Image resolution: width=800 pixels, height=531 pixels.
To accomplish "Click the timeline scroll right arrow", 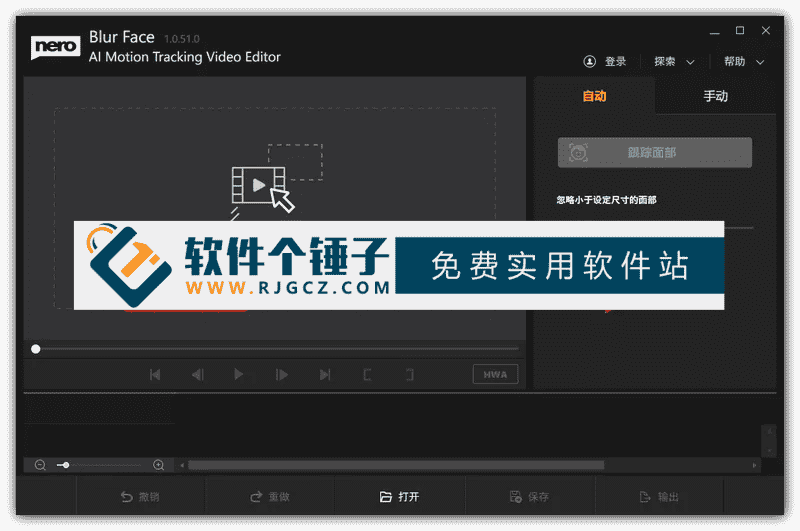I will click(x=755, y=465).
